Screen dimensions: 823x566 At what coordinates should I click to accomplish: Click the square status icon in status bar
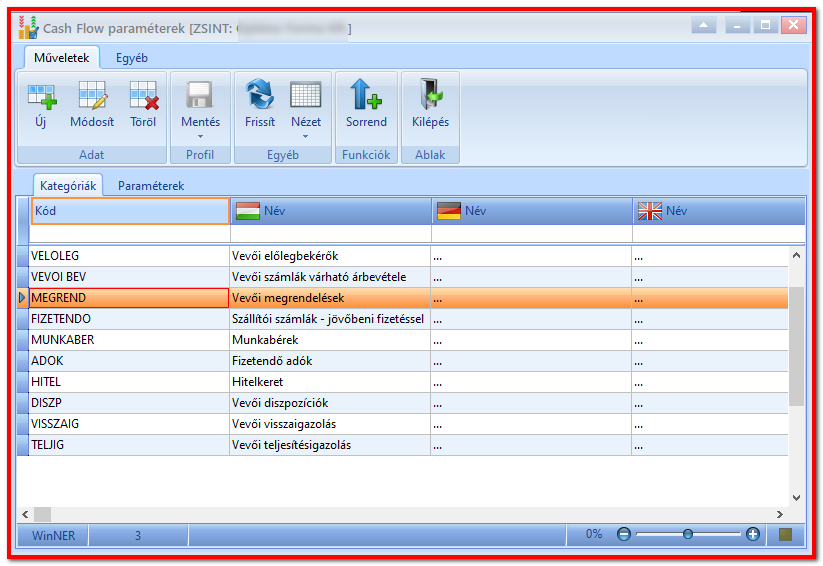click(785, 534)
